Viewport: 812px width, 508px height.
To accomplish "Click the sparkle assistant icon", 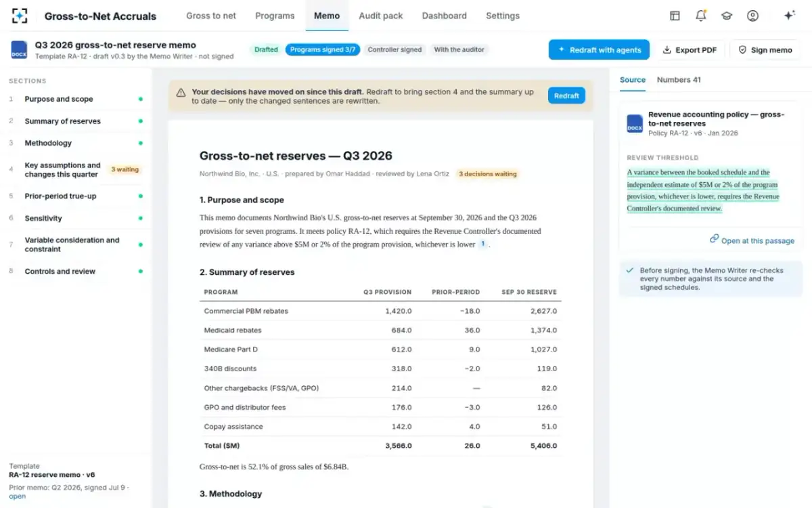I will point(789,16).
